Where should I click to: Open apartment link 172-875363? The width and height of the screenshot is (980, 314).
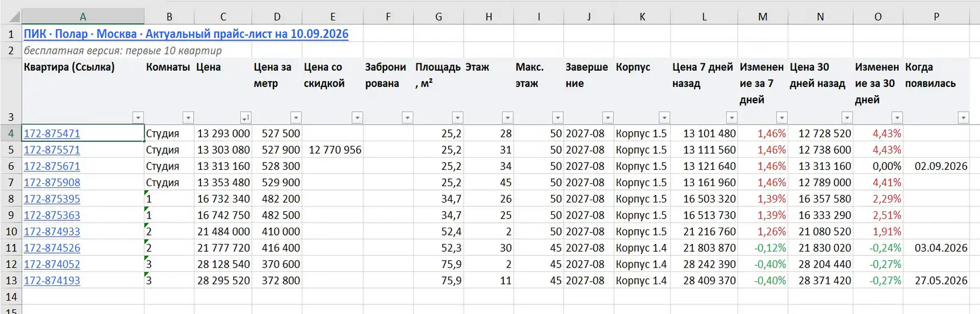(52, 215)
